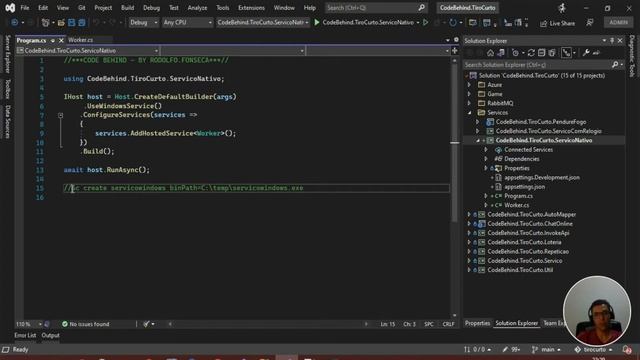Click the split editor plus icon
The width and height of the screenshot is (640, 360).
pyautogui.click(x=455, y=51)
